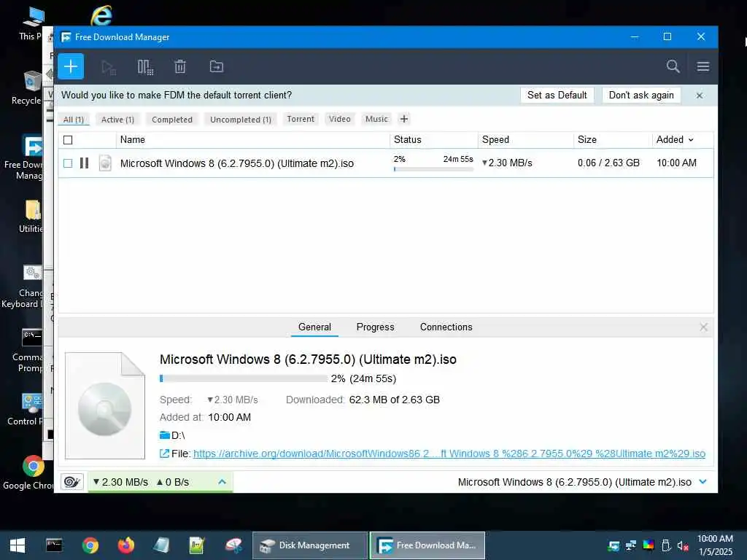Click the move to folder toolbar icon
Screen dimensions: 747x560
216,66
